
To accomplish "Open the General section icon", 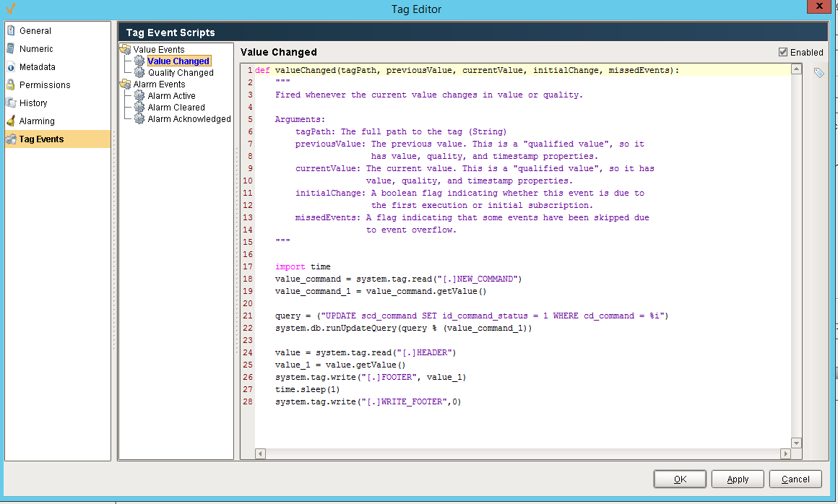I will coord(11,30).
